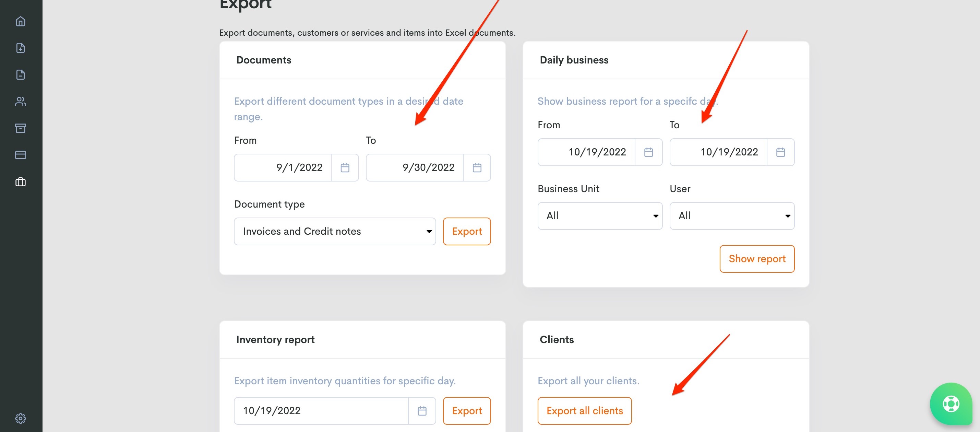Open calendar picker for Daily business To date
This screenshot has width=980, height=432.
[780, 152]
